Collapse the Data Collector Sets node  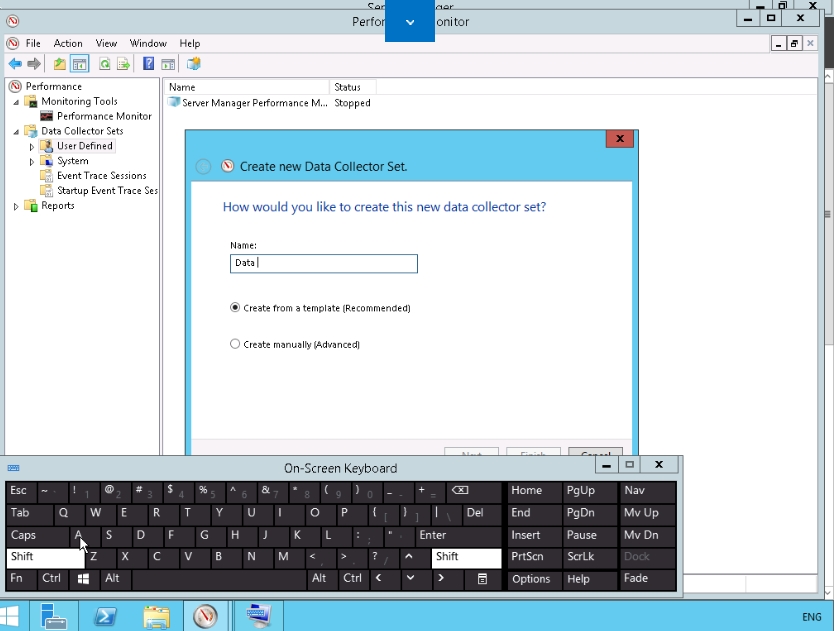tap(16, 132)
